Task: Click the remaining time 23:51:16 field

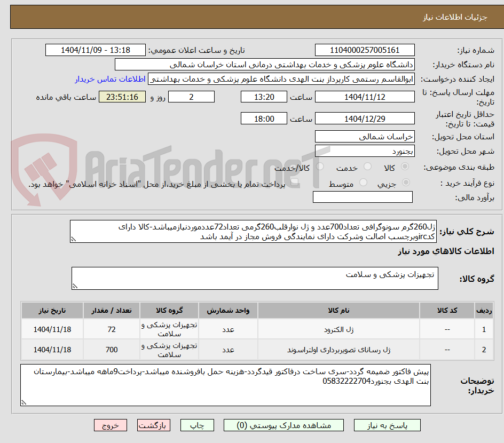Action: [x=122, y=97]
